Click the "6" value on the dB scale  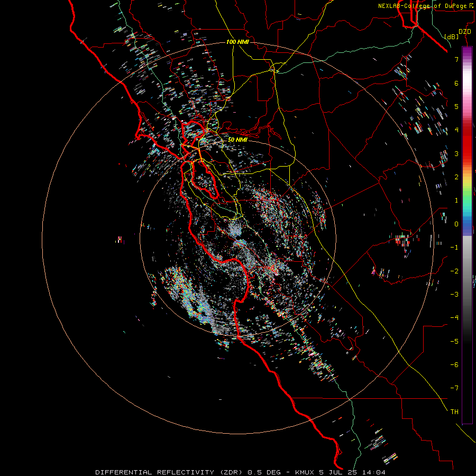click(456, 83)
